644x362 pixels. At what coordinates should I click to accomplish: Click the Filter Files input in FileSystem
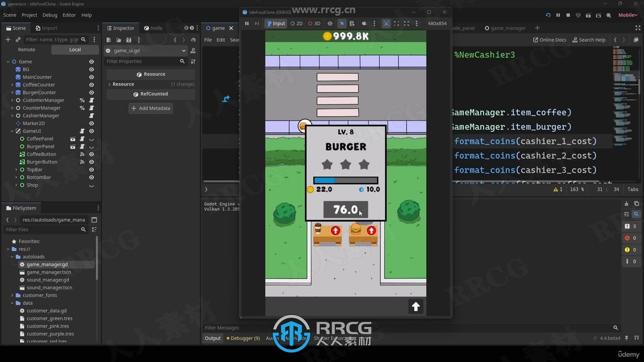coord(45,229)
